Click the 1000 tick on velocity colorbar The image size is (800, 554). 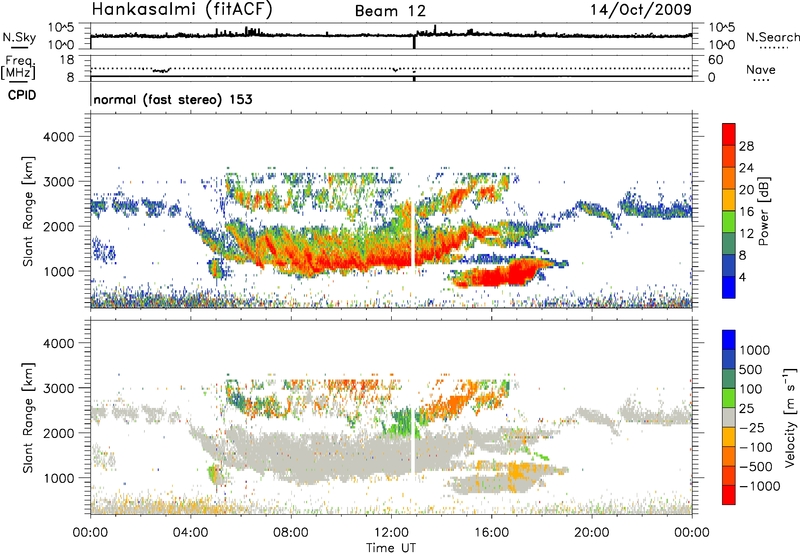(x=755, y=350)
